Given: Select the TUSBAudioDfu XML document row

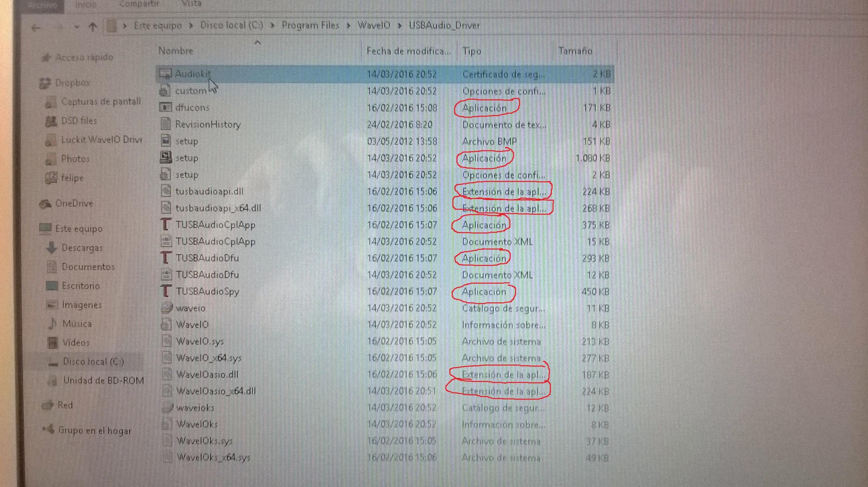Looking at the screenshot, I should (x=385, y=275).
